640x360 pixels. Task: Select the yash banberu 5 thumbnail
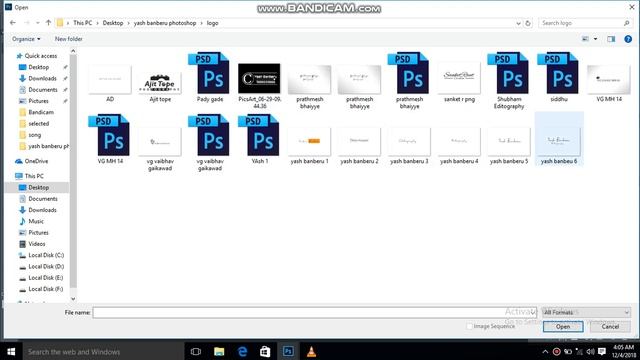pos(509,142)
